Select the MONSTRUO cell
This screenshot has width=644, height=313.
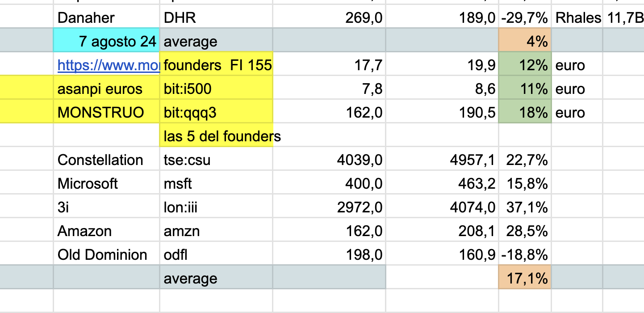(107, 112)
